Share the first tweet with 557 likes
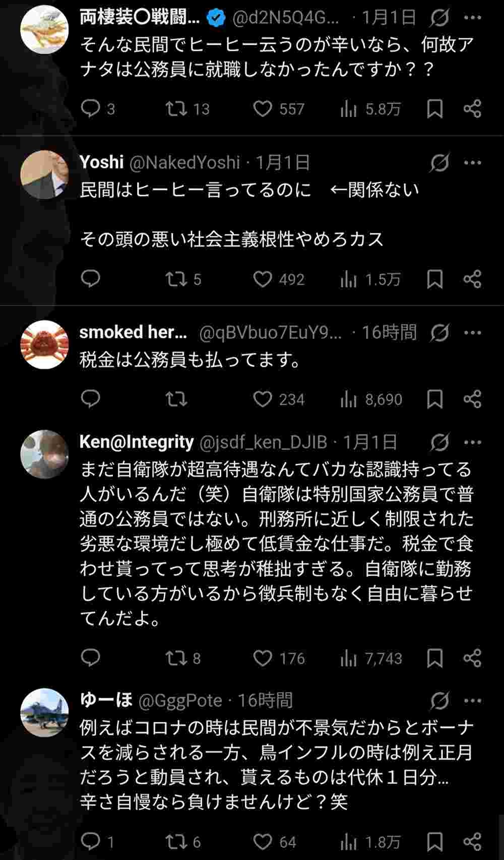This screenshot has width=504, height=860. pyautogui.click(x=472, y=109)
